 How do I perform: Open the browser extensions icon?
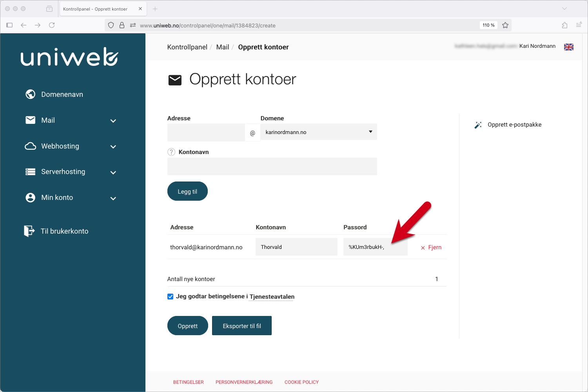tap(564, 25)
